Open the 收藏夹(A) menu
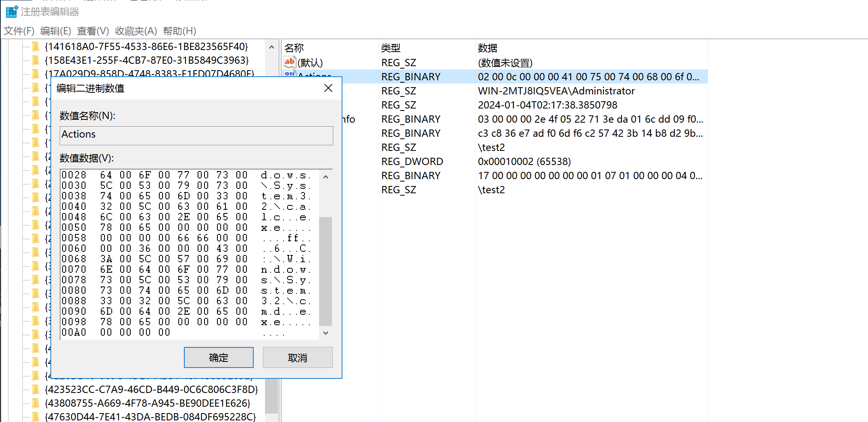This screenshot has height=422, width=868. pyautogui.click(x=136, y=31)
